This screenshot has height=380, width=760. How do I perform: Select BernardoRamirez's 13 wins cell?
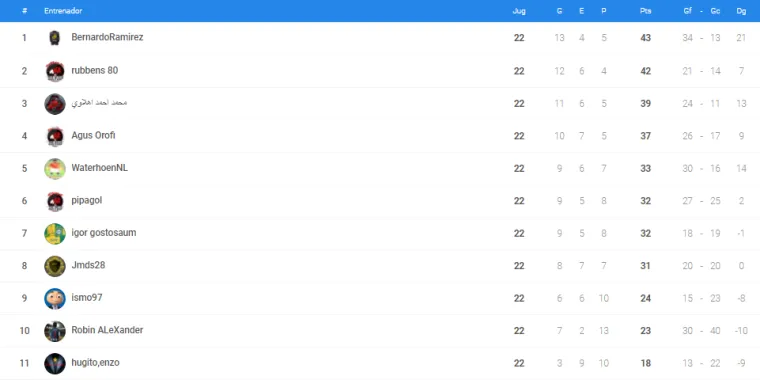click(559, 38)
